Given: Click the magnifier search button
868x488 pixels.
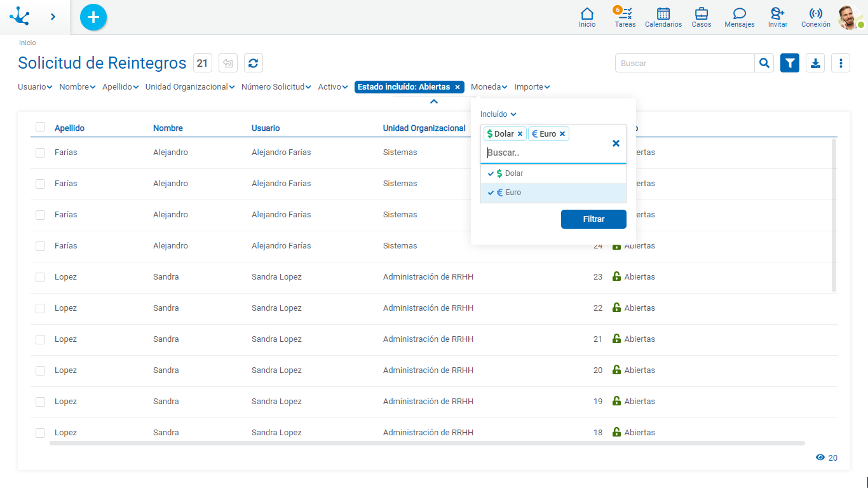Looking at the screenshot, I should 764,63.
